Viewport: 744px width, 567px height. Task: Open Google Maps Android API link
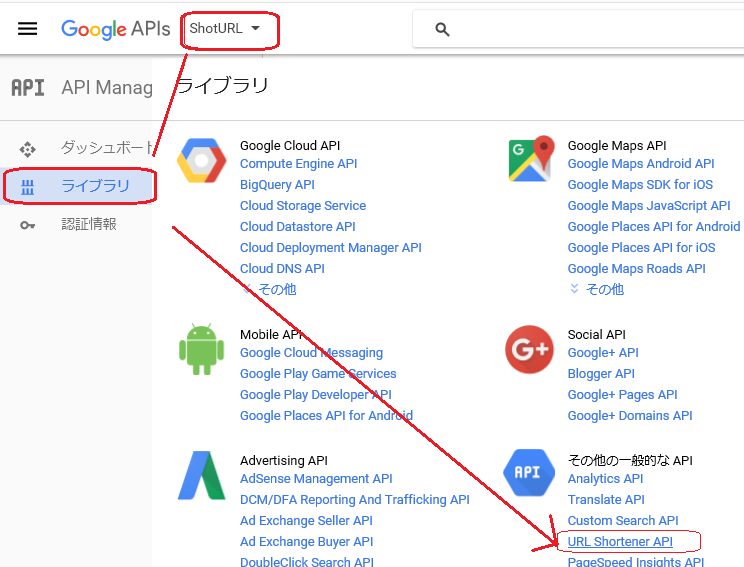click(x=641, y=164)
